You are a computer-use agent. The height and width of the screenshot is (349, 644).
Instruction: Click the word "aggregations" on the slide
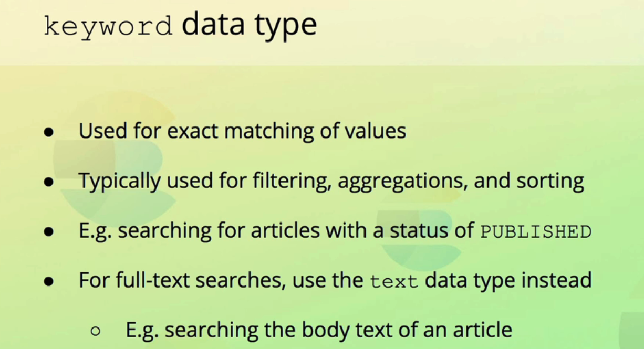[402, 182]
